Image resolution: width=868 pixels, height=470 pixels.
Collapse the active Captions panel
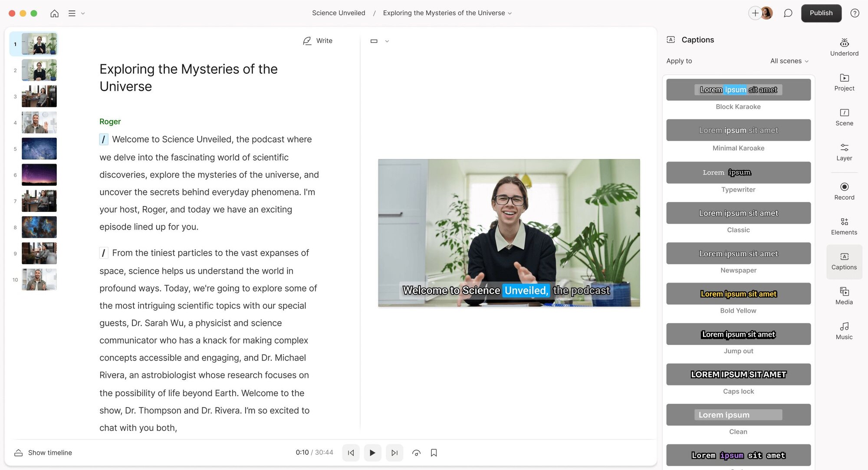844,262
